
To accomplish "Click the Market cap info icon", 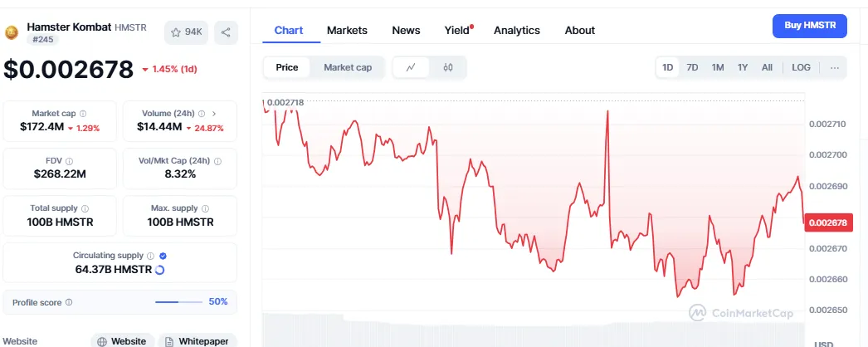I will pos(83,114).
